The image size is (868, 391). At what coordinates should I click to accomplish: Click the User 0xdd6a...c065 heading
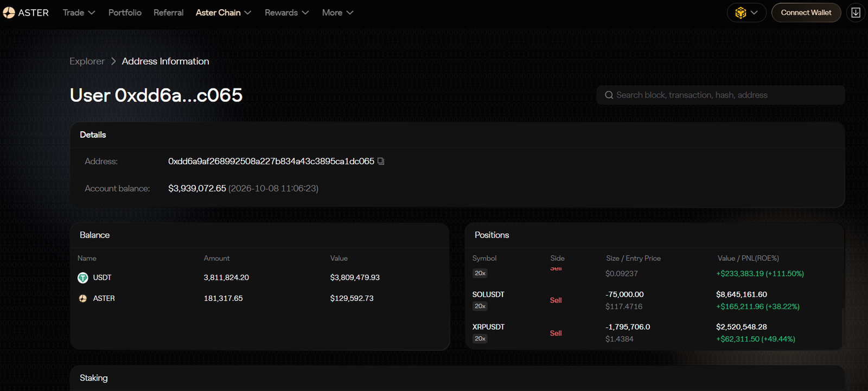[x=156, y=95]
